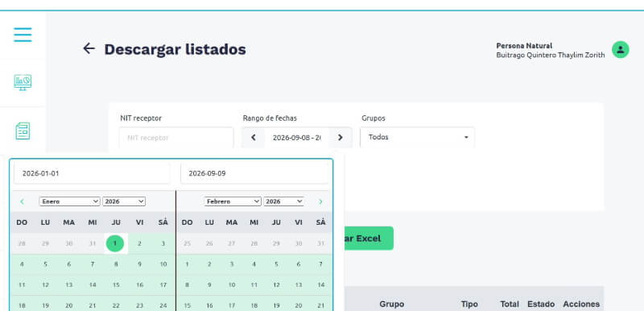Select January 13 in the calendar
Viewport: 644px width, 311px height.
pyautogui.click(x=69, y=284)
